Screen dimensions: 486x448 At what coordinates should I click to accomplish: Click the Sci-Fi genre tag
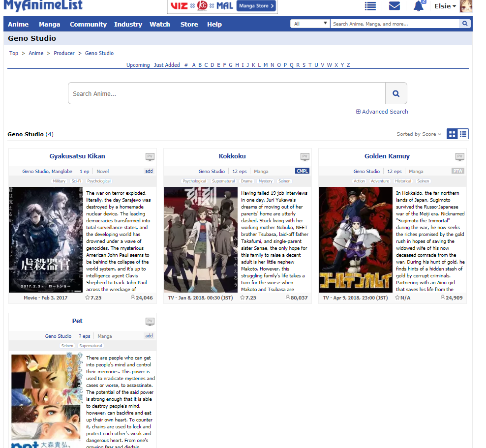pos(76,181)
